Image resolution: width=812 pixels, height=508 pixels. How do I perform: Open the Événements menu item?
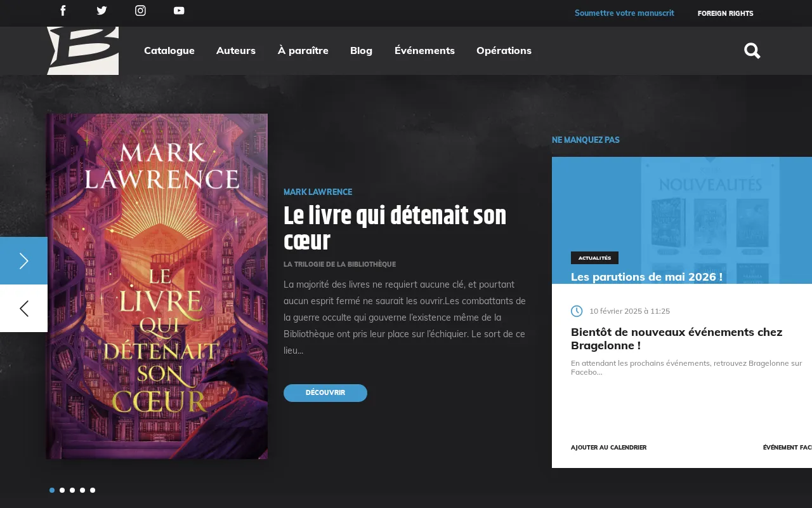[424, 51]
